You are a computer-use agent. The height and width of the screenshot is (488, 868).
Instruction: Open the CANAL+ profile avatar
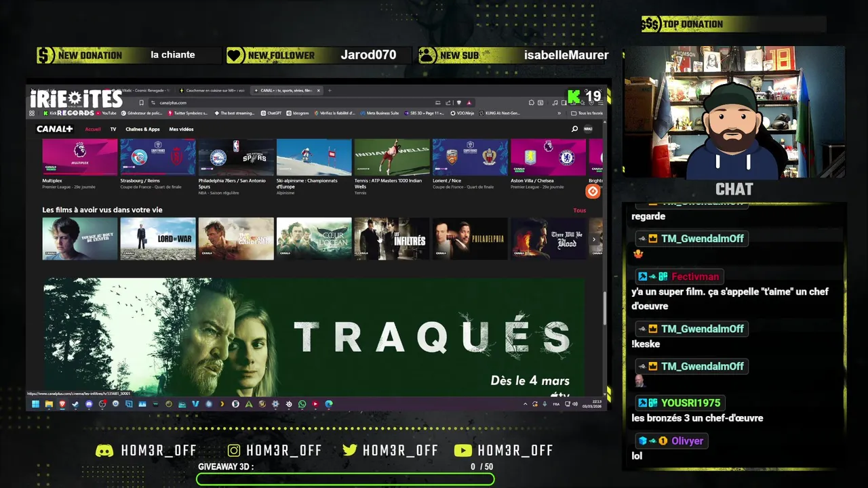tap(588, 129)
